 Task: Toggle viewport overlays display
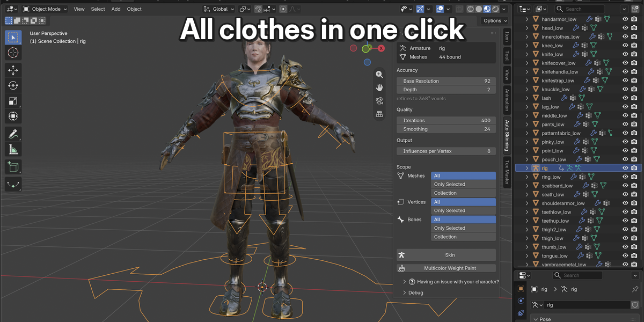(440, 9)
